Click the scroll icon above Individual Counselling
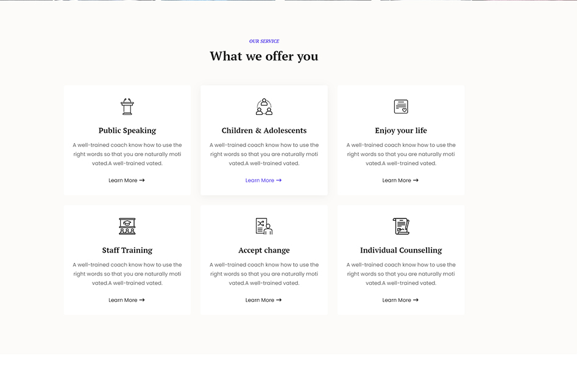 pos(401,226)
